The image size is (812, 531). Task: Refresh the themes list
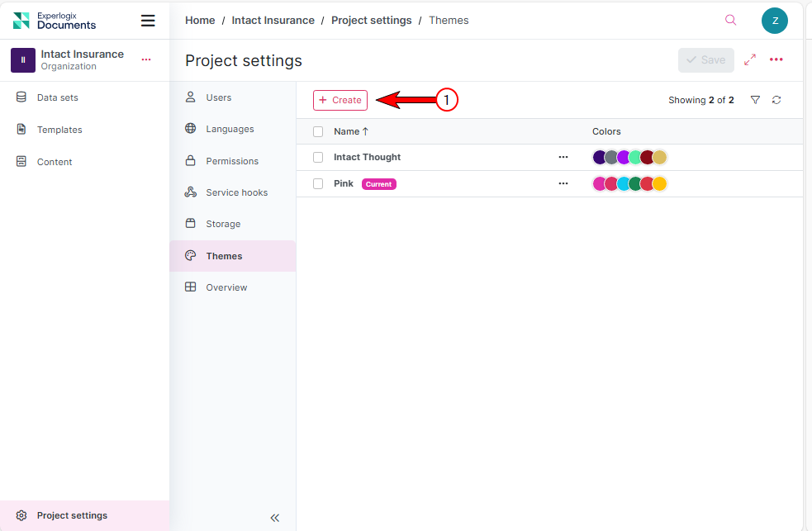776,100
